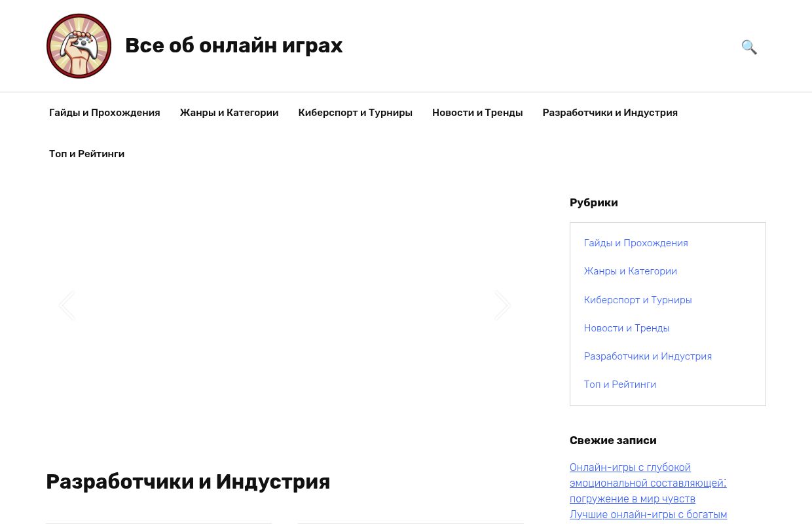812x524 pixels.
Task: Go back a slide with the left arrow
Action: point(67,305)
